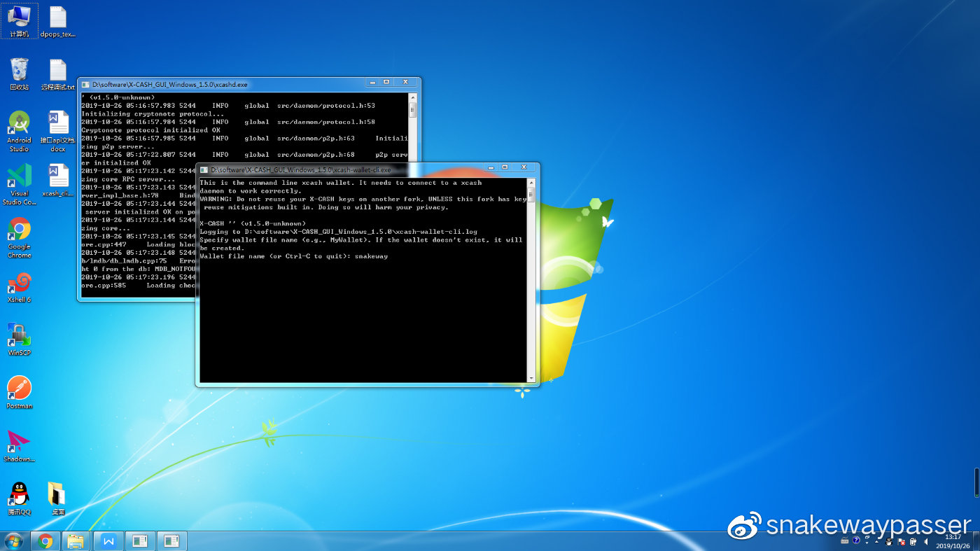Select the dpops text file on desktop

pyautogui.click(x=57, y=18)
